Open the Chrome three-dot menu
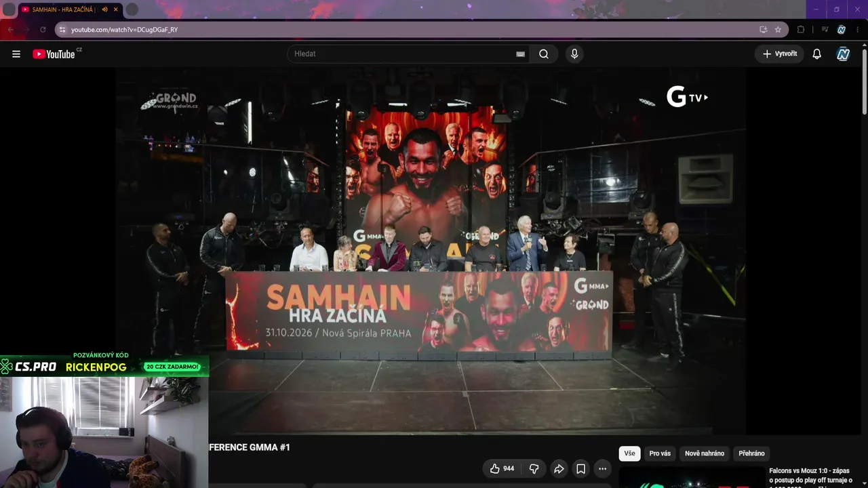Image resolution: width=868 pixels, height=488 pixels. [859, 30]
